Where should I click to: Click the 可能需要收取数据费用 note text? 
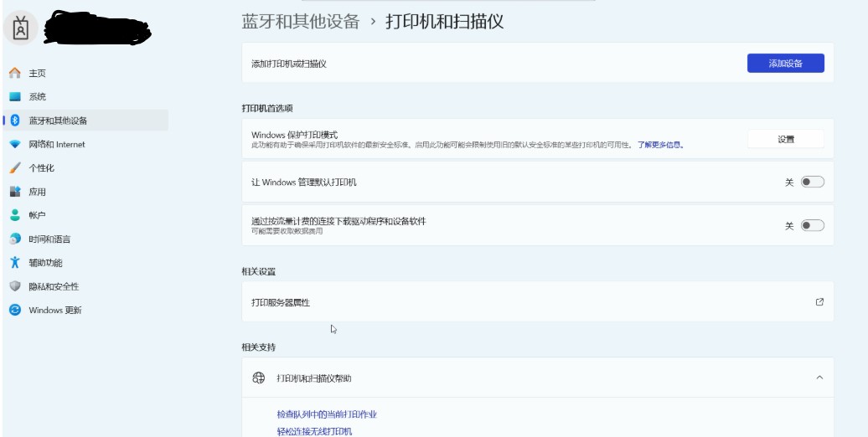pyautogui.click(x=287, y=231)
